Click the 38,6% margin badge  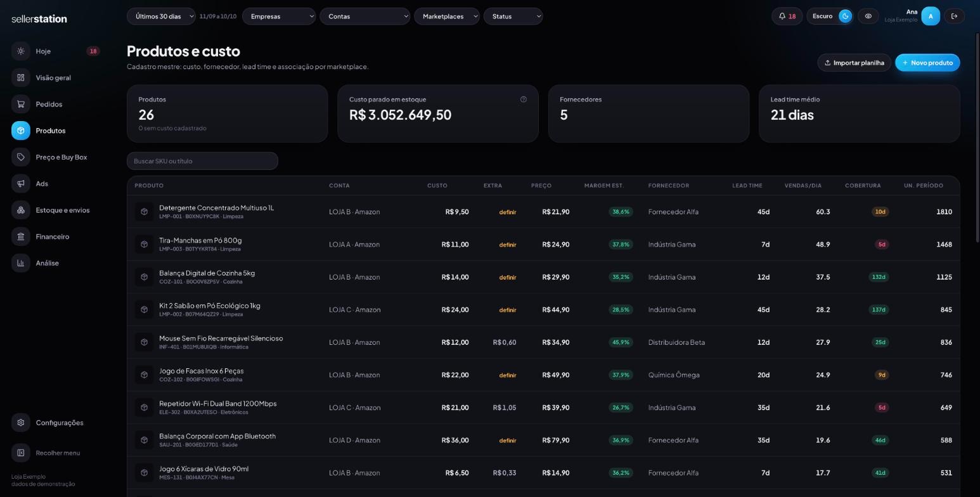click(621, 212)
